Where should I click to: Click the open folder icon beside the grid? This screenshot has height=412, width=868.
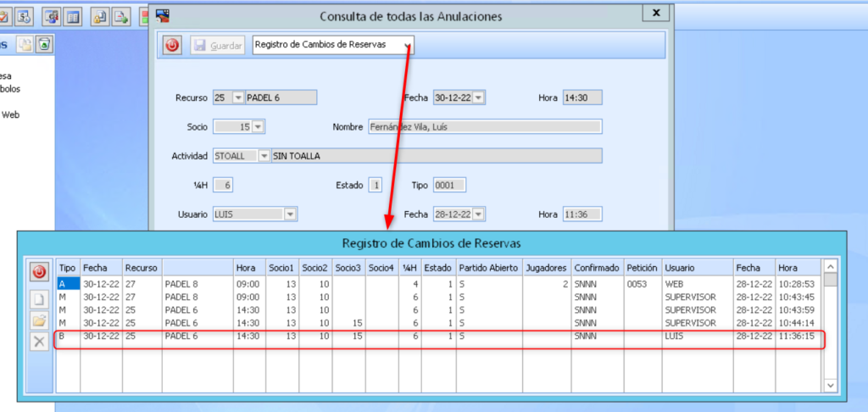point(39,320)
